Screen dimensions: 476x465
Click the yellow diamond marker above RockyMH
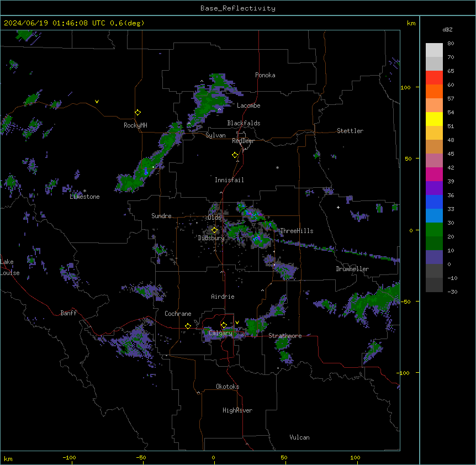click(x=137, y=113)
